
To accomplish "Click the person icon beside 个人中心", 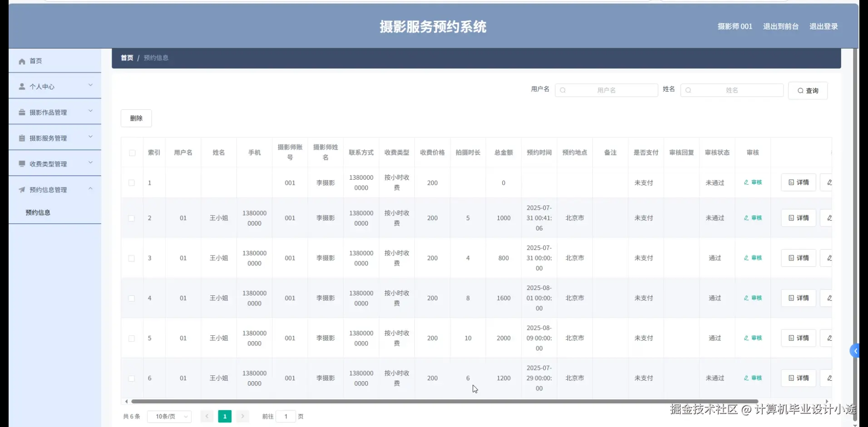I will (22, 86).
